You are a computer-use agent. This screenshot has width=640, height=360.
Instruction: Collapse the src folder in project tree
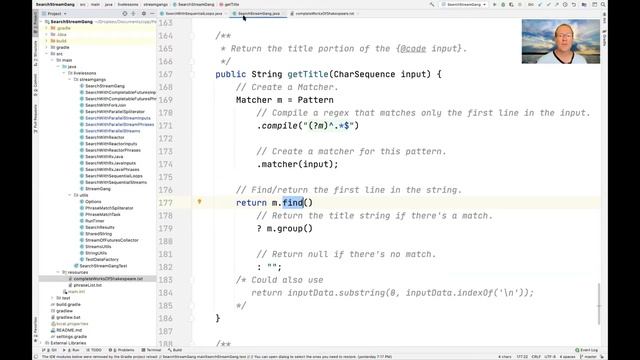(46, 53)
